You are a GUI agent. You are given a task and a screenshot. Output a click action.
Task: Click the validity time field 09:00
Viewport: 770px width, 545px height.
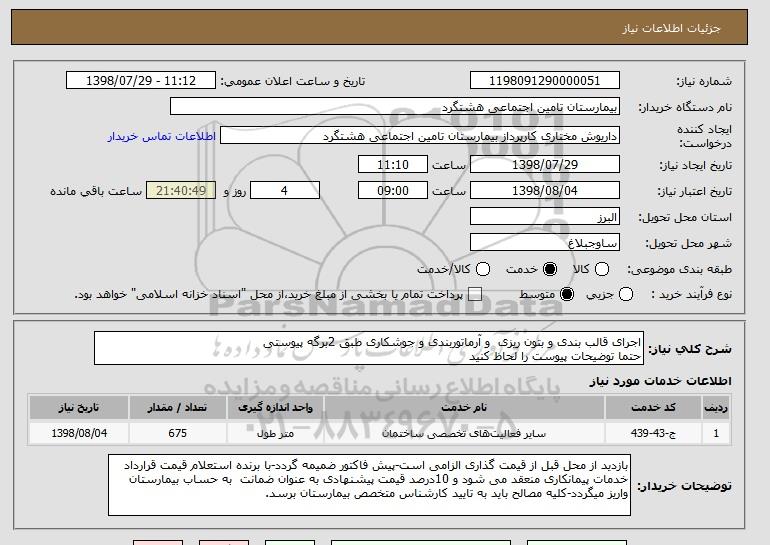click(x=393, y=191)
